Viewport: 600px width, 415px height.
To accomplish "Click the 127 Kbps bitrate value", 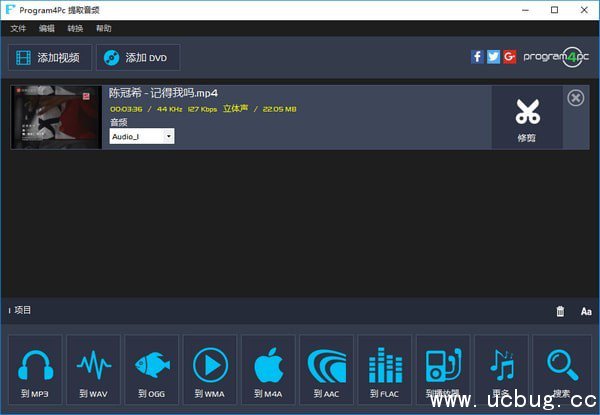I will 202,109.
